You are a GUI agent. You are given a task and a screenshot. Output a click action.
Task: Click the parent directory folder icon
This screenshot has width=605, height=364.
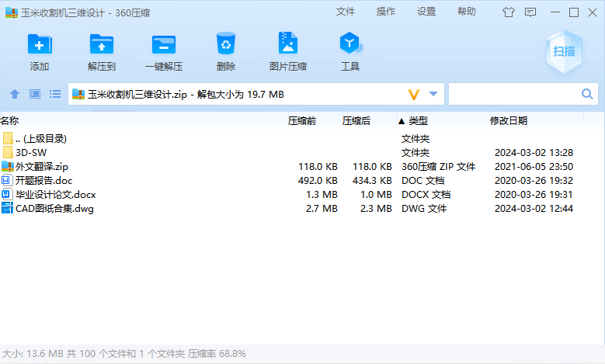pyautogui.click(x=8, y=138)
